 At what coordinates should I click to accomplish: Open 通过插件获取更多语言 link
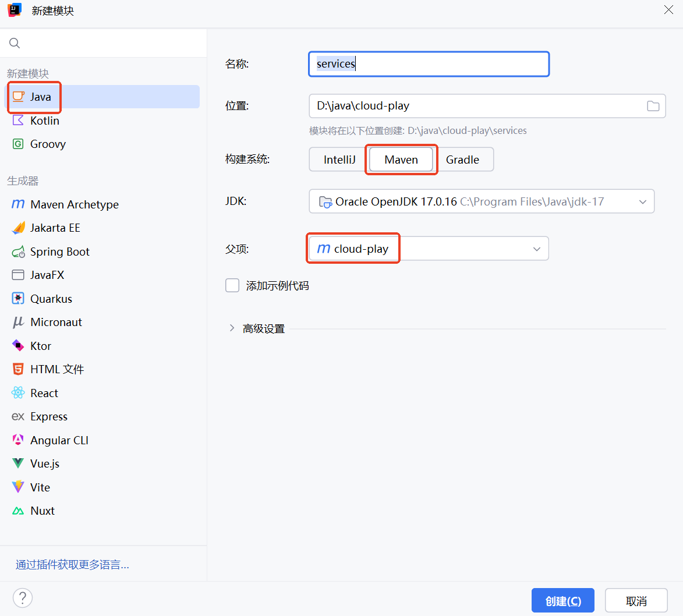[x=72, y=565]
